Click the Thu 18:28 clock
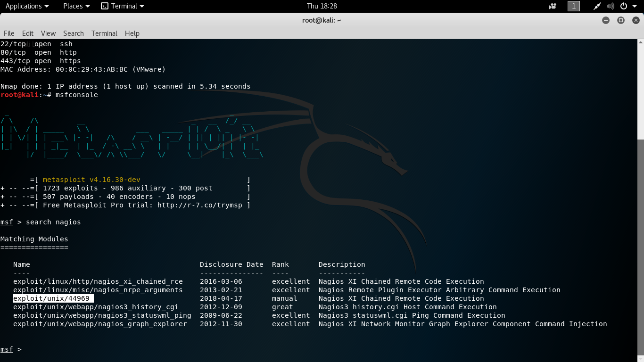This screenshot has width=644, height=362. click(322, 6)
